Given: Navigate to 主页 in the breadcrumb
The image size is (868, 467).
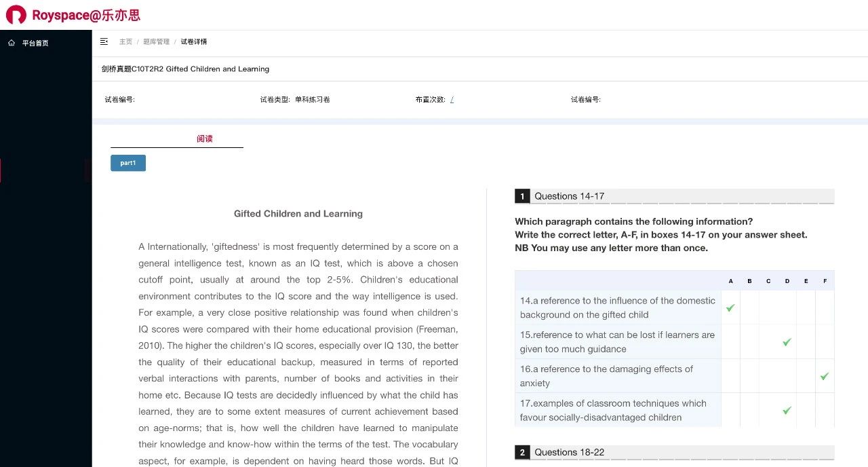Looking at the screenshot, I should pos(125,41).
